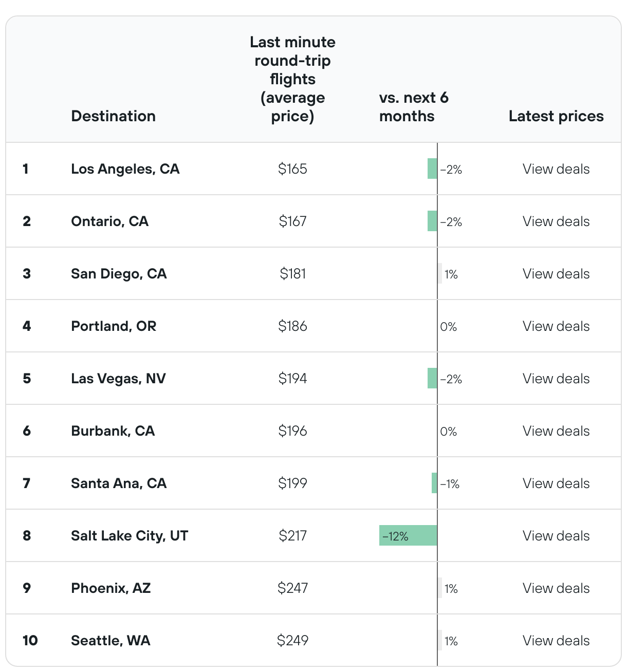Viewport: 627px width, 672px height.
Task: Click the green -2% bar for Las Vegas
Action: (432, 379)
